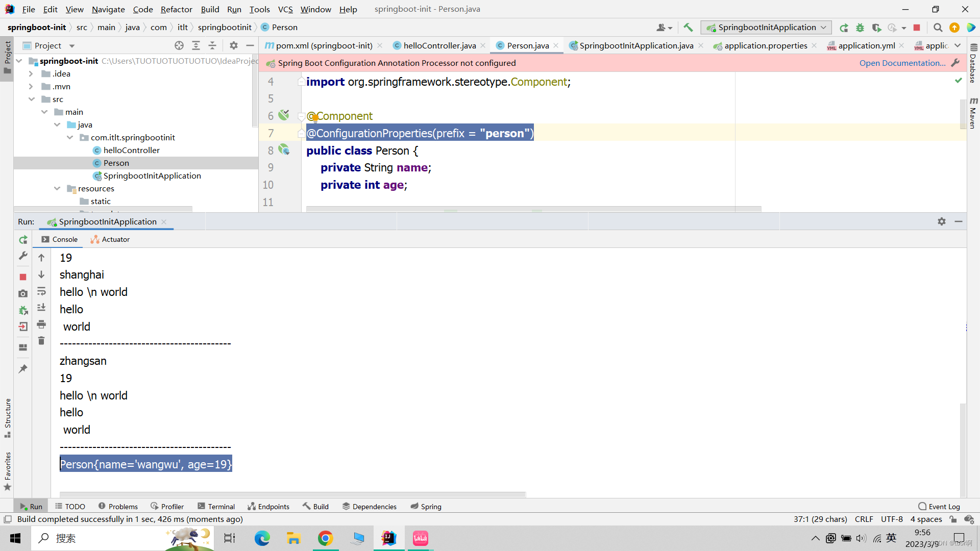Expand the resources folder in Project tree

[57, 188]
